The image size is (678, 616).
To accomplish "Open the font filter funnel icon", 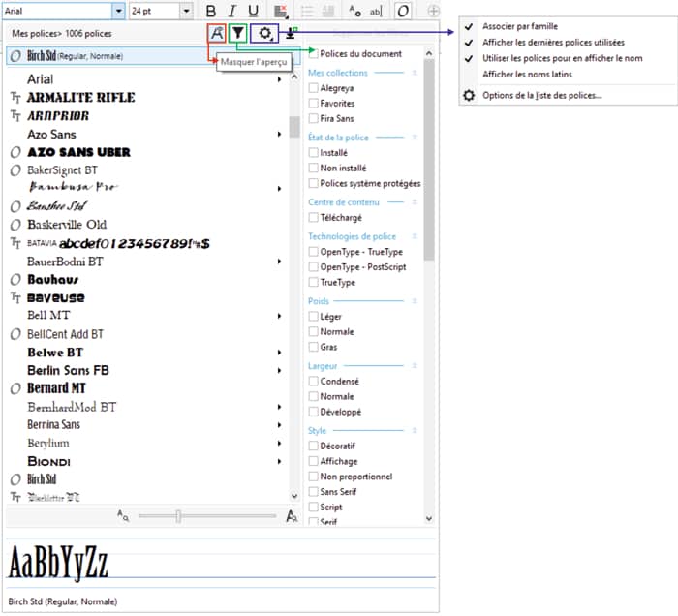I will (x=237, y=33).
